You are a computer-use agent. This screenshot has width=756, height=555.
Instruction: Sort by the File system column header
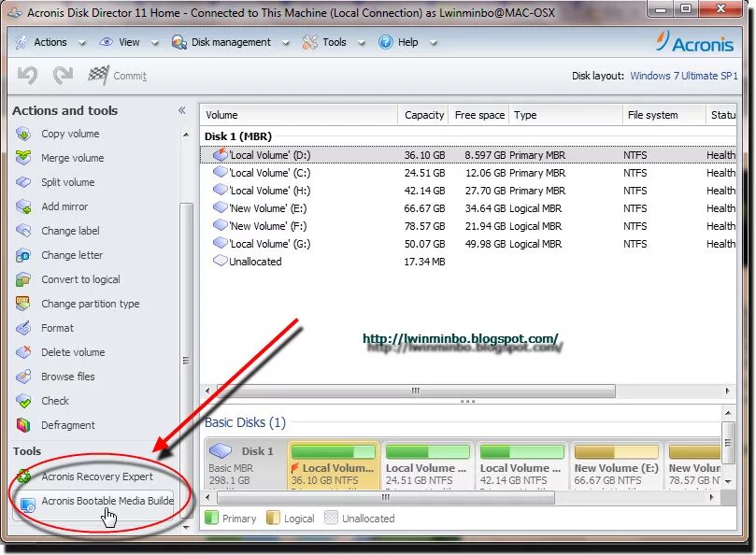pyautogui.click(x=663, y=115)
